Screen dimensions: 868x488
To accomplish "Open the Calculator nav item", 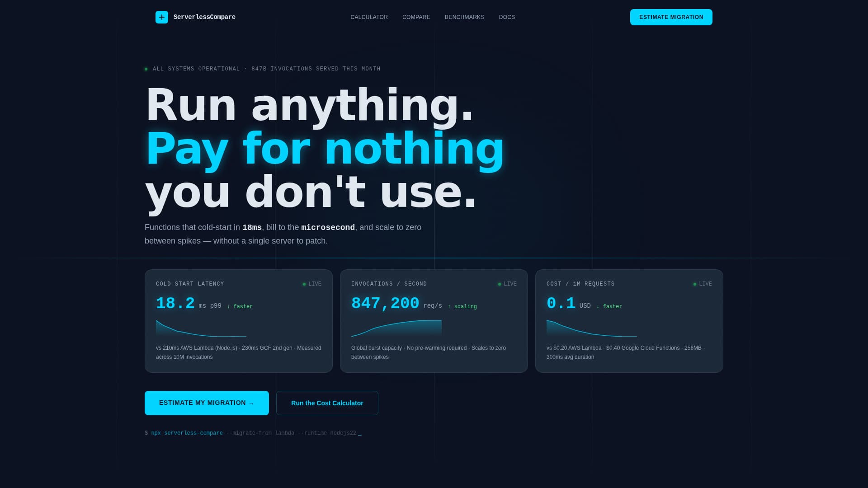I will (x=369, y=17).
